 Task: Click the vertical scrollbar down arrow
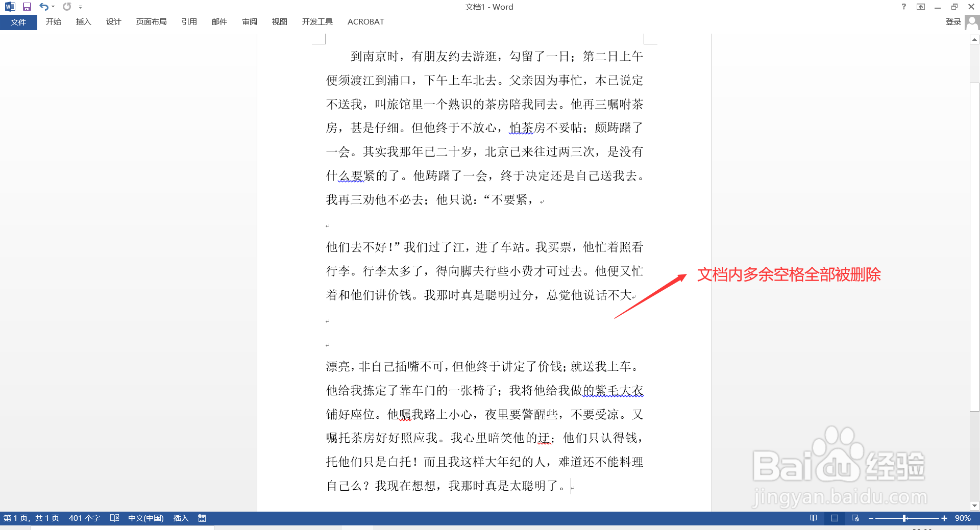click(975, 506)
